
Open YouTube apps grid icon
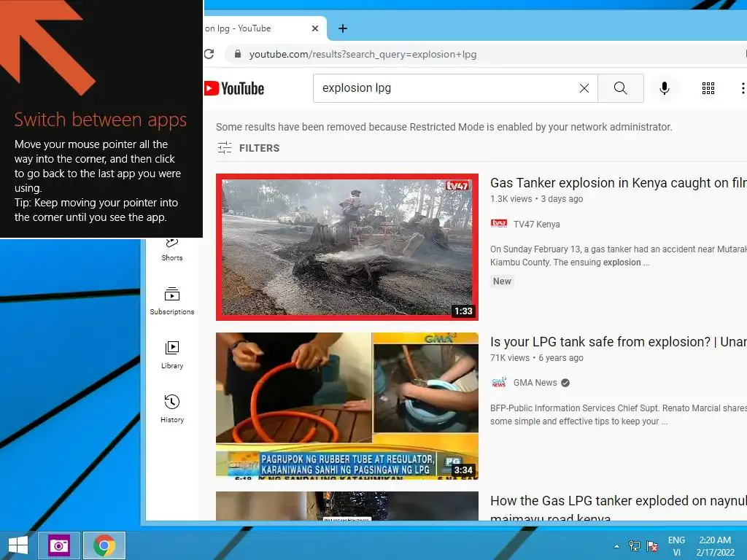(x=708, y=88)
